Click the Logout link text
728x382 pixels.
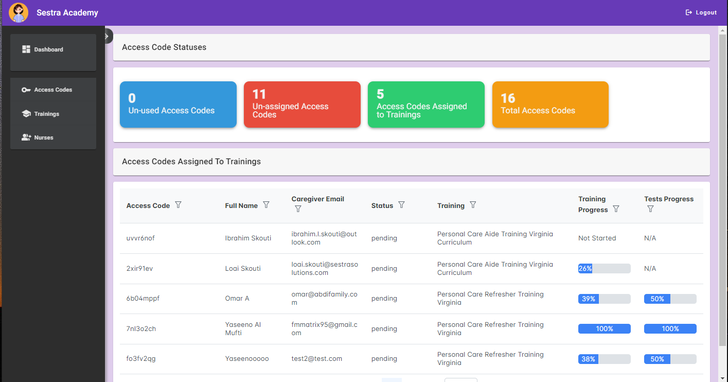pos(706,13)
